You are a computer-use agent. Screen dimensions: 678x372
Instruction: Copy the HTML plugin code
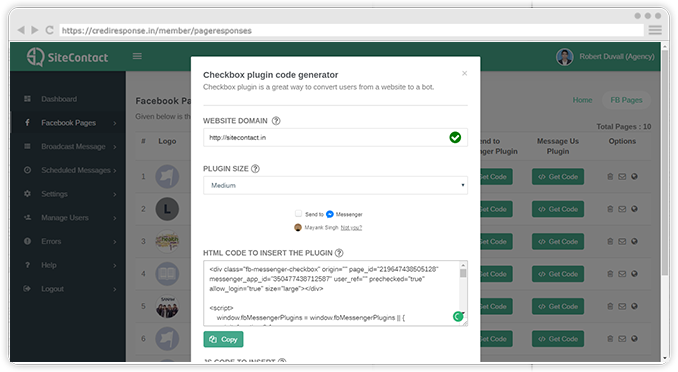(223, 339)
